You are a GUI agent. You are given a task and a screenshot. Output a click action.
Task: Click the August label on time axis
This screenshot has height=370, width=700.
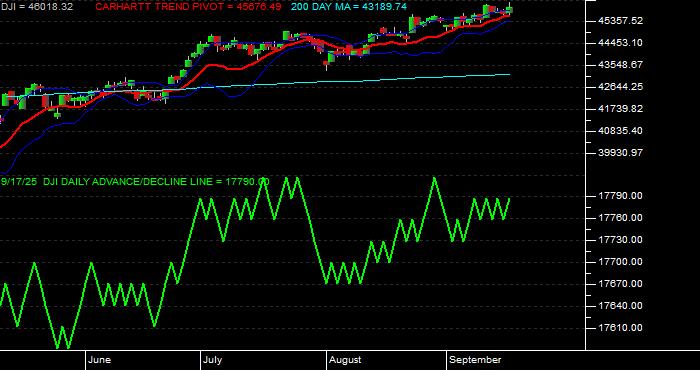345,360
